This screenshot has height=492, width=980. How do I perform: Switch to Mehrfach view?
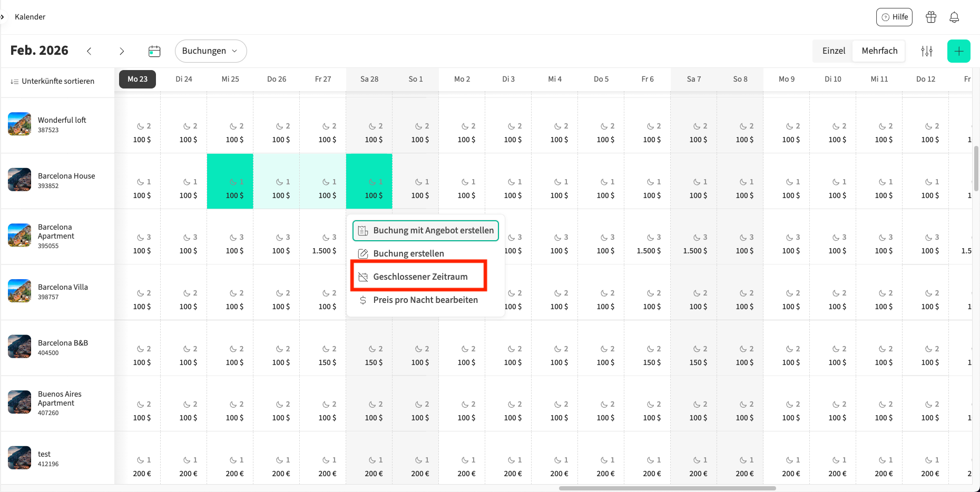click(x=879, y=51)
